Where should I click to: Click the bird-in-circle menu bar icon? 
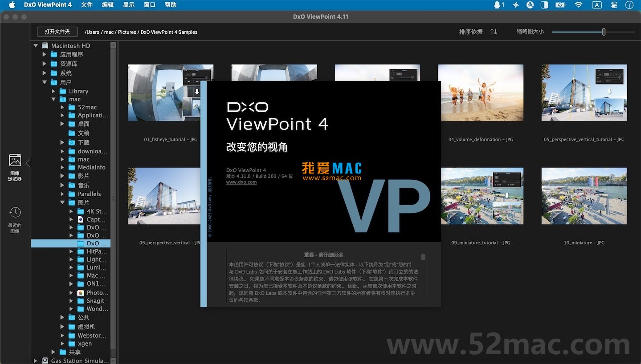pyautogui.click(x=530, y=5)
